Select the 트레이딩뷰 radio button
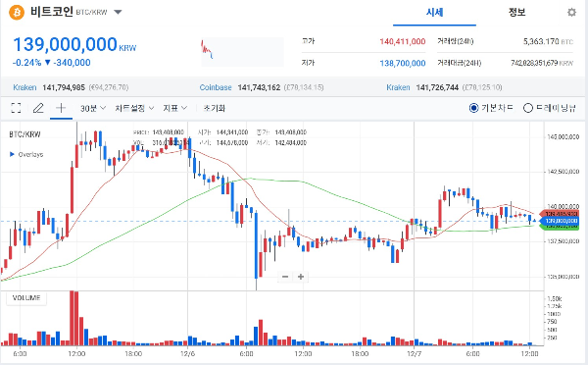Screen dimensions: 588x365 click(x=528, y=108)
